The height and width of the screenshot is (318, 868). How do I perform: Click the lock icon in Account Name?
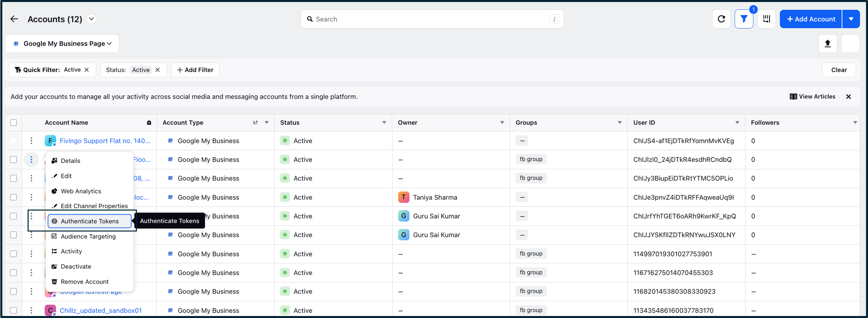click(149, 123)
